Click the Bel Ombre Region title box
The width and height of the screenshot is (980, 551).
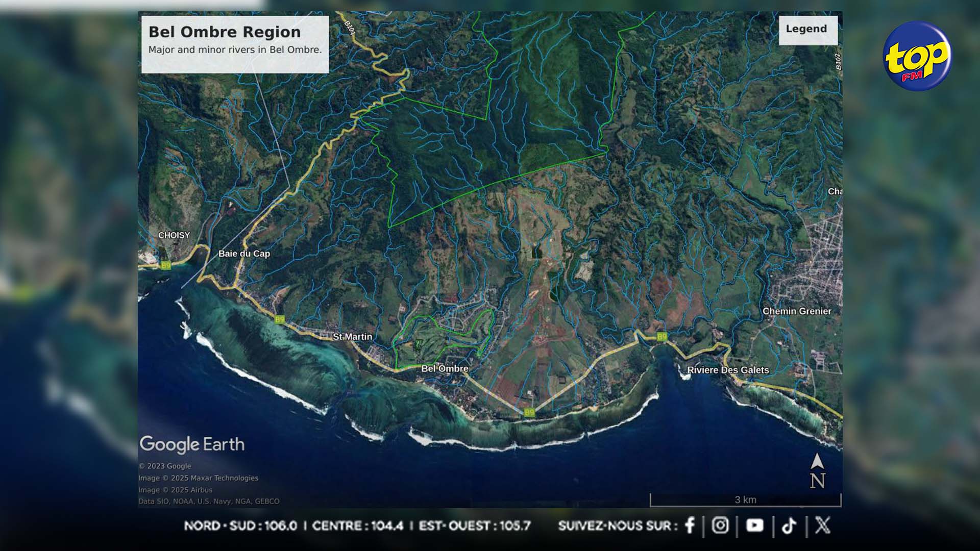click(235, 44)
